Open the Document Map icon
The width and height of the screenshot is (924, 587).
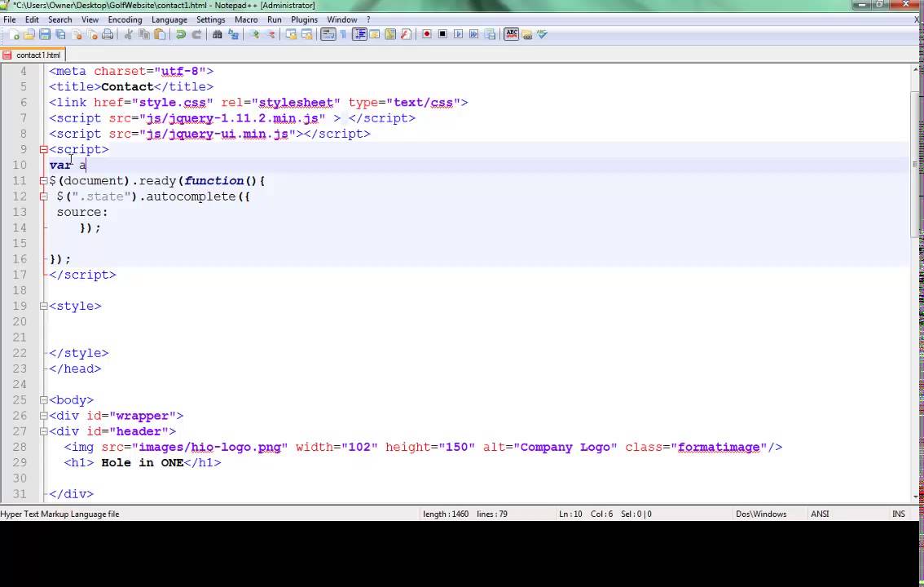tap(390, 35)
